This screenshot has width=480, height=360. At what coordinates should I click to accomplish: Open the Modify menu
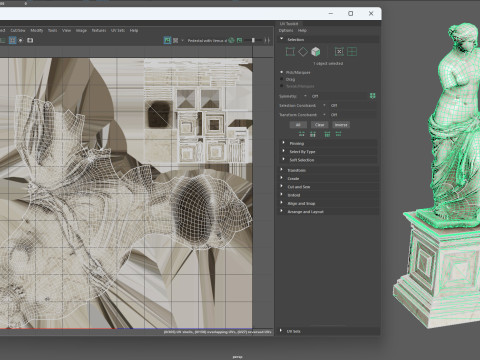coord(37,30)
